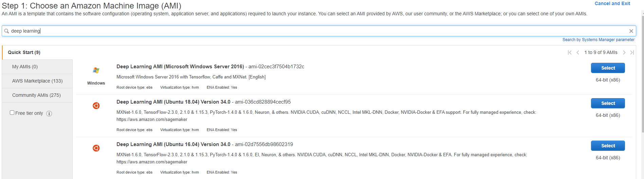The image size is (644, 179).
Task: Go to last page of AMIs
Action: pyautogui.click(x=632, y=52)
